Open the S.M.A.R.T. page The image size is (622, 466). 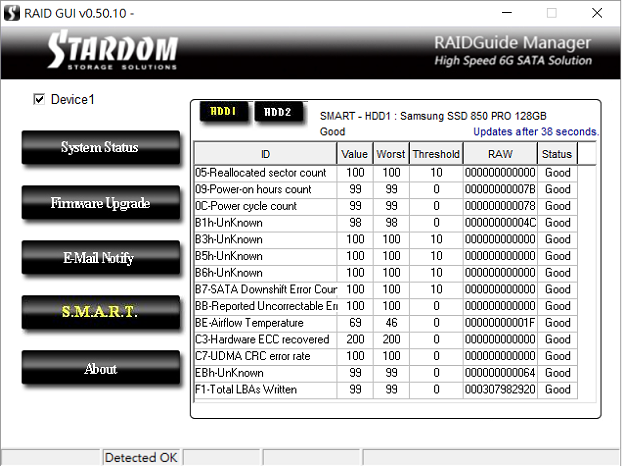pos(100,312)
